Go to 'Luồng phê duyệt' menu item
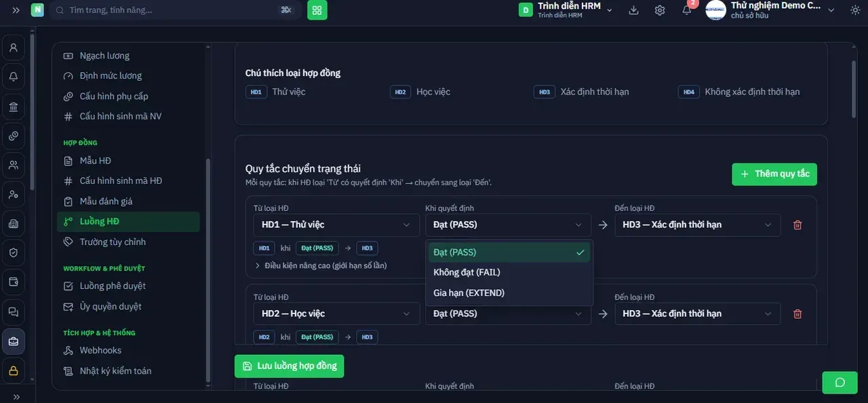868x403 pixels. (128, 286)
